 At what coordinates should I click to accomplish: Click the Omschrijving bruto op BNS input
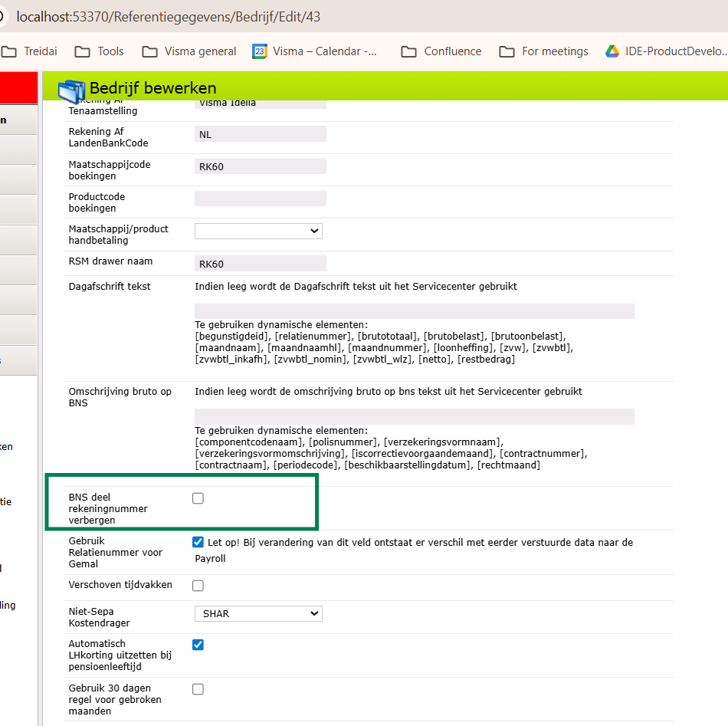tap(415, 416)
